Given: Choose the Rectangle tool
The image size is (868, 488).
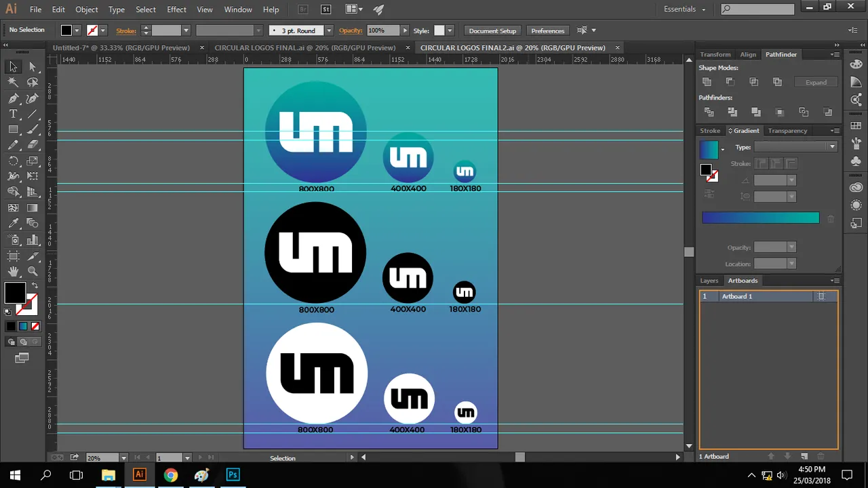Looking at the screenshot, I should (x=13, y=129).
